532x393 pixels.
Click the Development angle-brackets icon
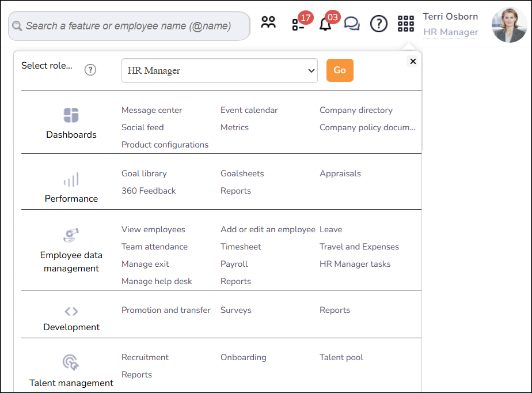pyautogui.click(x=71, y=311)
